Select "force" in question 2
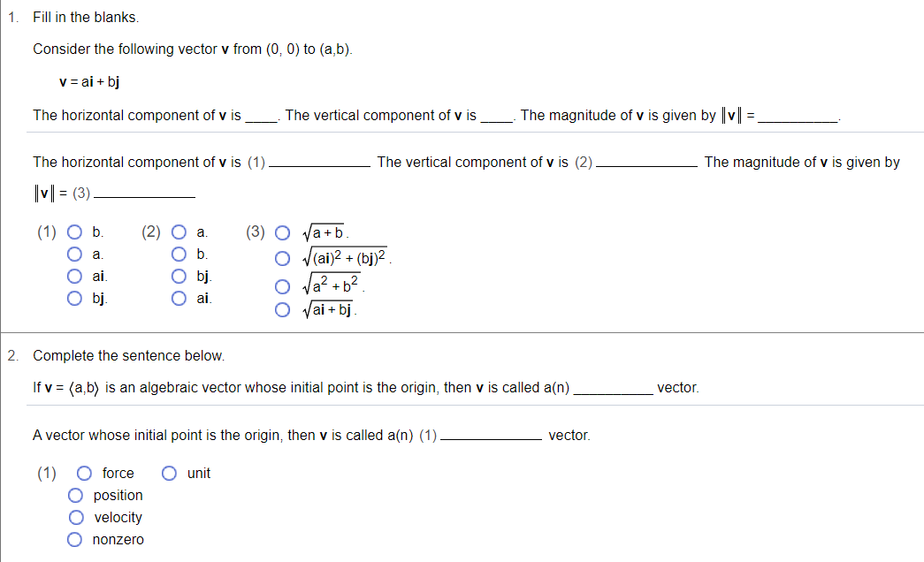Screen dimensions: 924x562 pos(84,473)
